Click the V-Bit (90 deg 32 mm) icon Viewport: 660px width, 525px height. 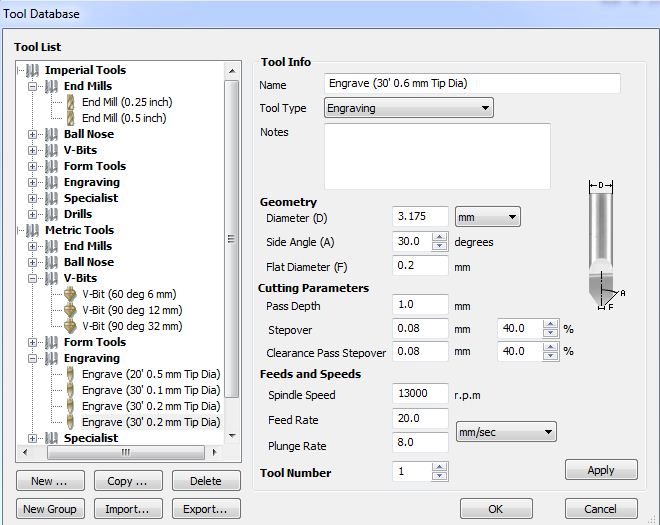click(x=70, y=326)
